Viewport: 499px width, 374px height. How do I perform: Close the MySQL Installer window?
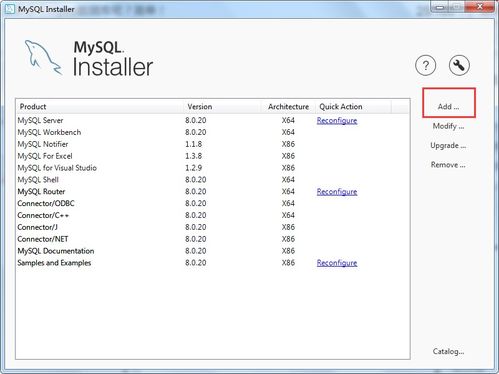click(480, 7)
